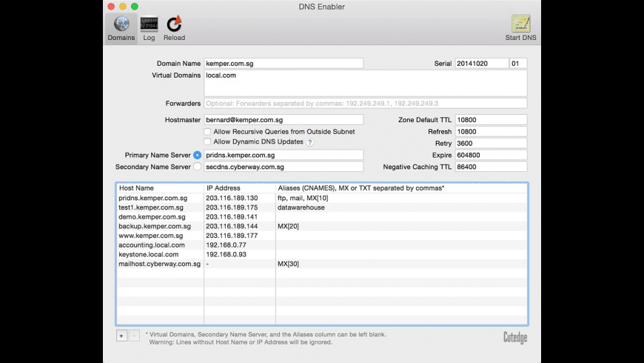This screenshot has height=363, width=644.
Task: Click the Aliases column header
Action: (x=402, y=188)
